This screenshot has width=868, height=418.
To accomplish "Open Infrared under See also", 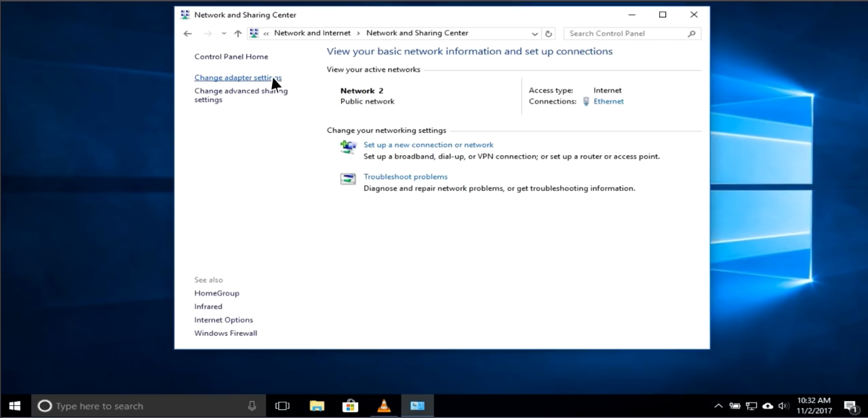I will tap(208, 307).
